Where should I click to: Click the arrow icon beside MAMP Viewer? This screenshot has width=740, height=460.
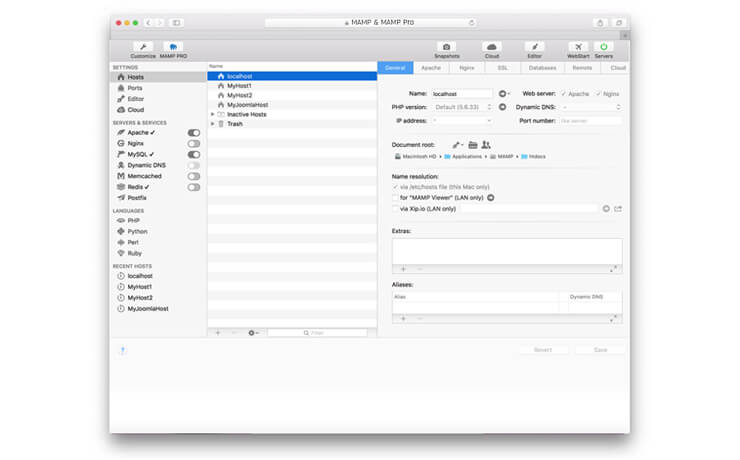click(491, 198)
